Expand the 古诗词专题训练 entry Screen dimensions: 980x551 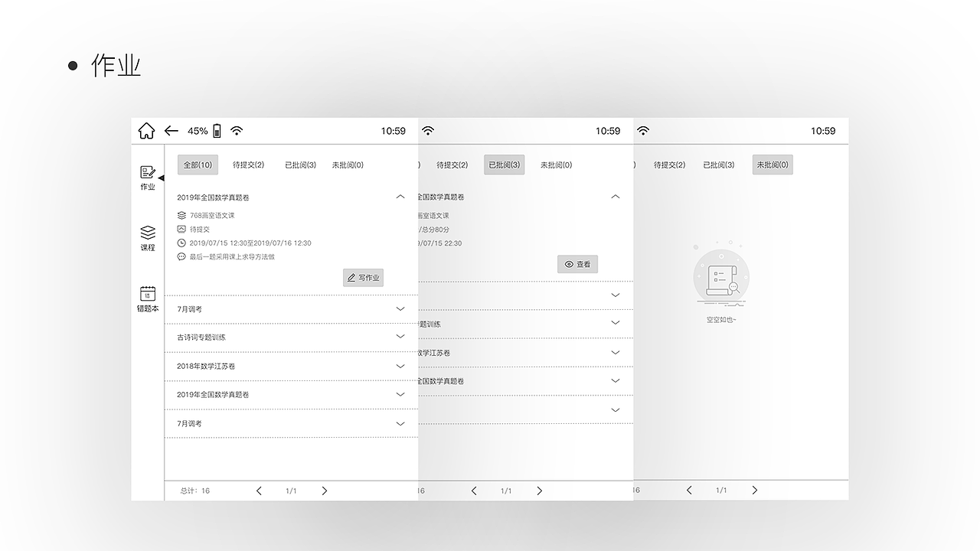(400, 337)
